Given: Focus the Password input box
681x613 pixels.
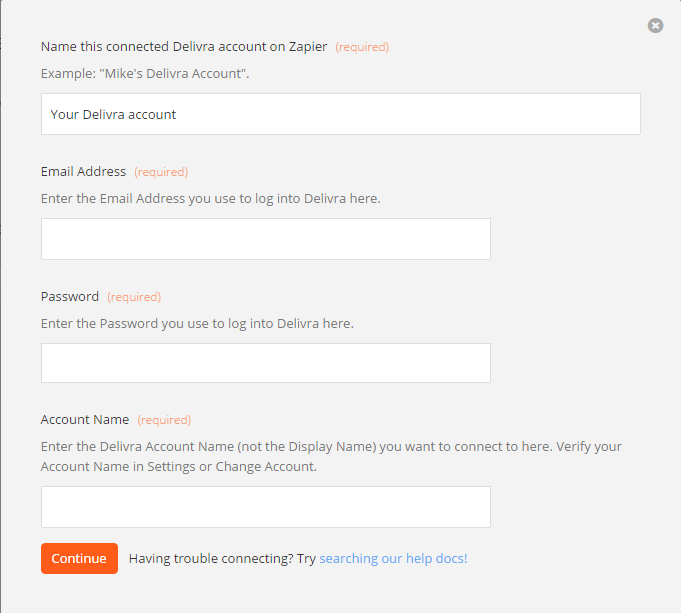Looking at the screenshot, I should (x=266, y=363).
